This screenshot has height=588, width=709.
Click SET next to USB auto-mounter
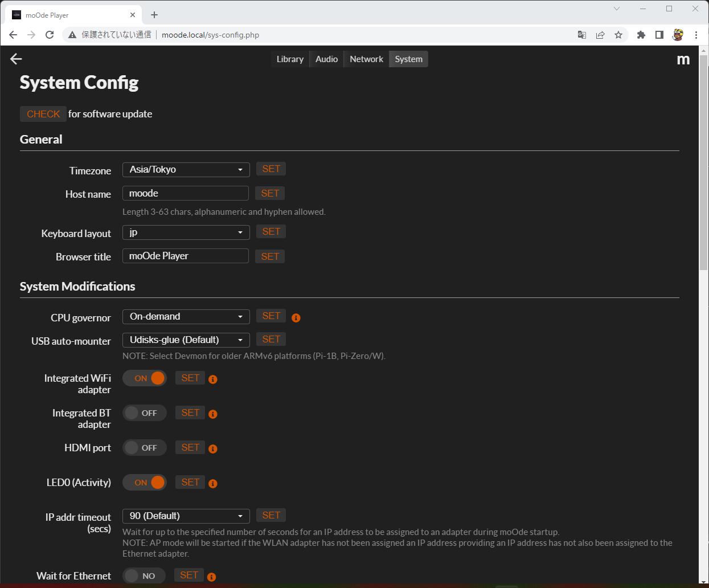pos(271,340)
